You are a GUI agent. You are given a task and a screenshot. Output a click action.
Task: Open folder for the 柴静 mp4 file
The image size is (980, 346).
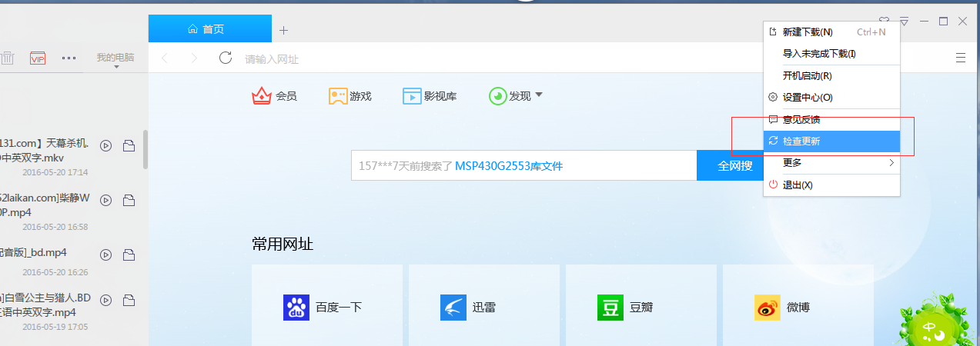tap(129, 200)
